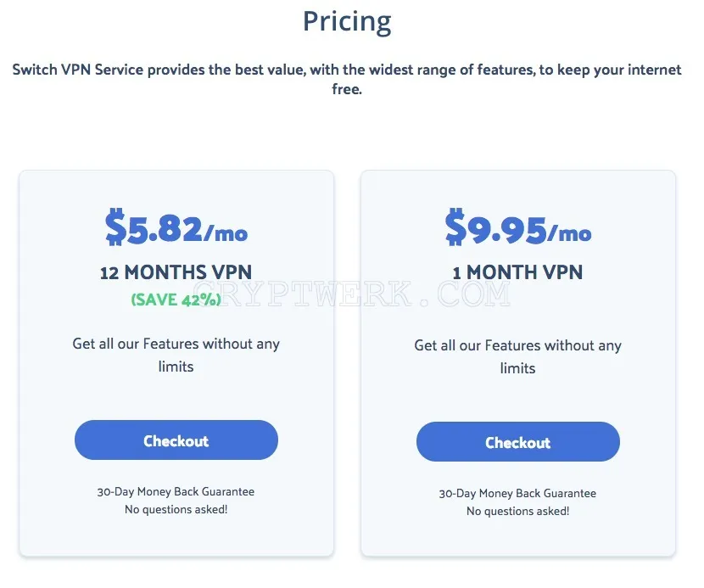The height and width of the screenshot is (588, 704).
Task: Click 'No questions asked!' in the 1 month card
Action: coord(517,511)
